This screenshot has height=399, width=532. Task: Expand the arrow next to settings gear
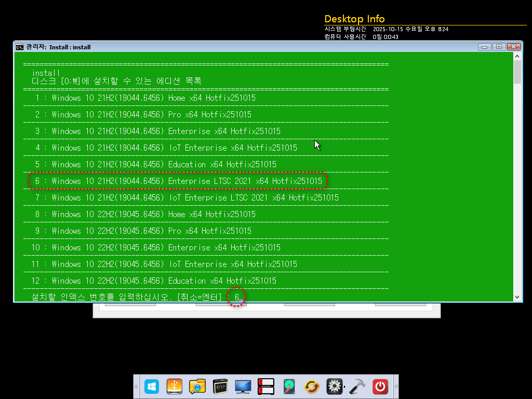coord(345,387)
